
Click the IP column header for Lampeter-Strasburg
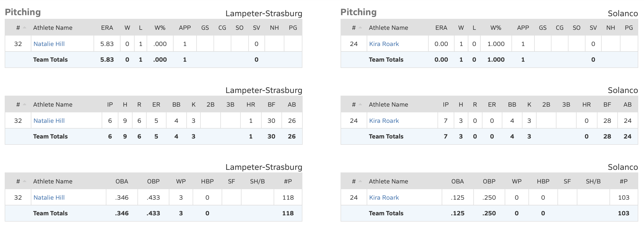coord(110,105)
